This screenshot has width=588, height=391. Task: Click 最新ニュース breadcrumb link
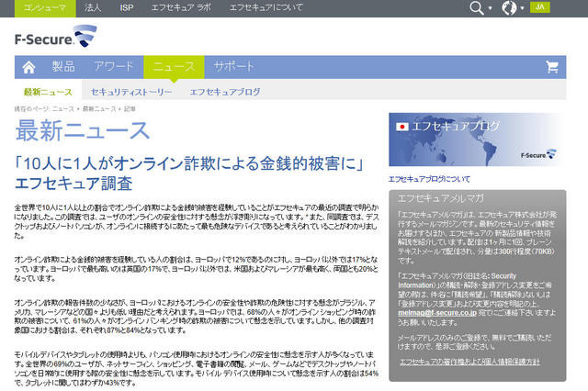pos(99,109)
